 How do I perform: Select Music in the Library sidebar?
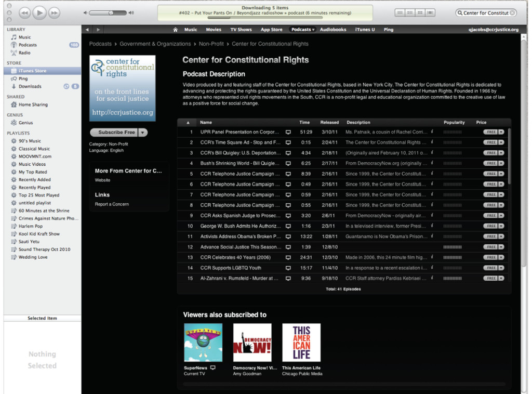24,37
